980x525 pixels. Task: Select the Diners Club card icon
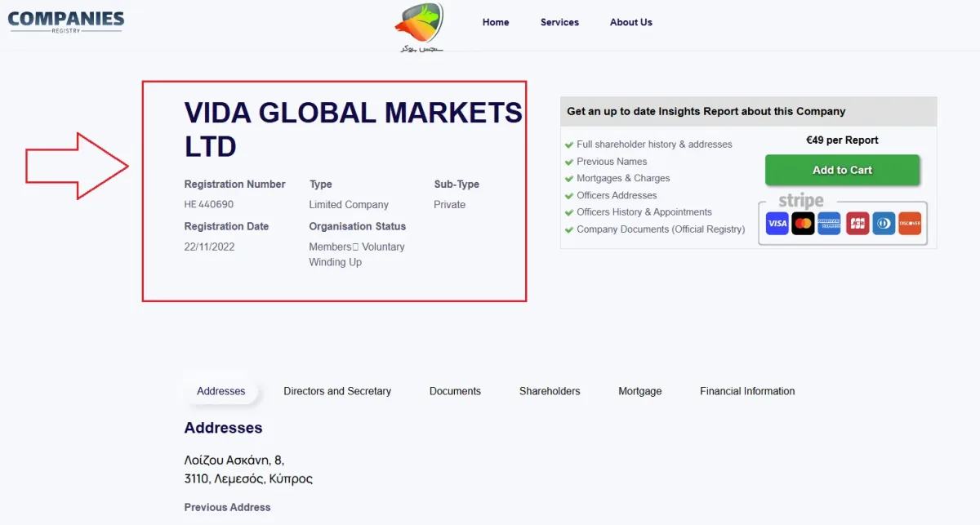[884, 223]
